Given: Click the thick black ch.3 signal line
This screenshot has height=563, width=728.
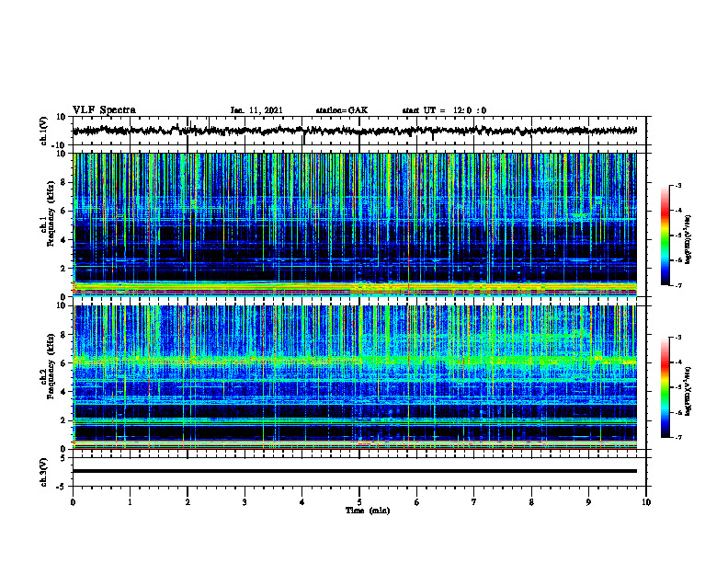Looking at the screenshot, I should [x=355, y=471].
